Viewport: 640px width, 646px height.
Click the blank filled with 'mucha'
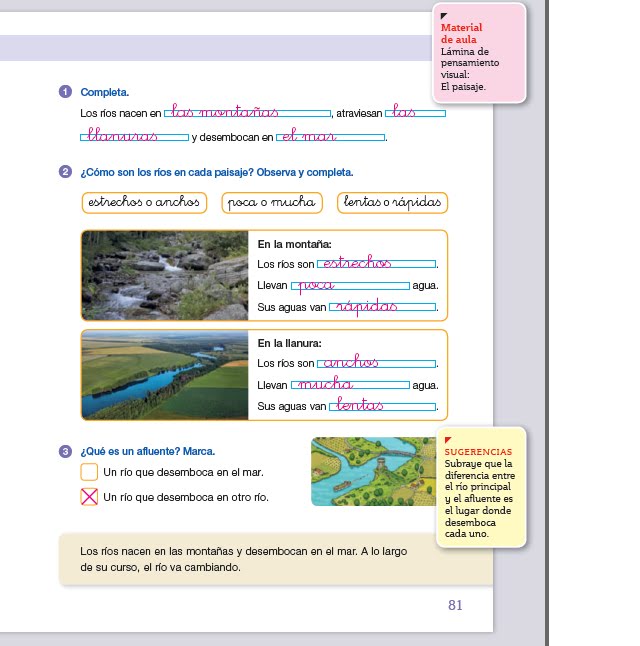tap(350, 385)
